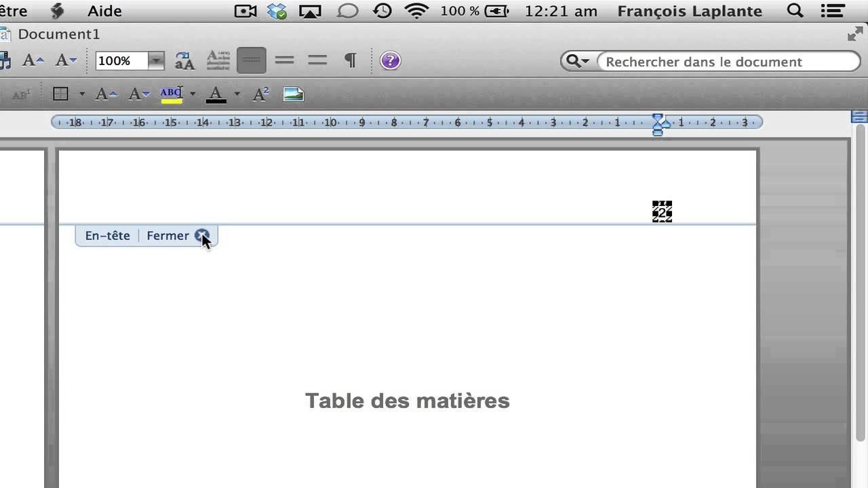The height and width of the screenshot is (488, 868).
Task: Click the text styles icon beside Change Case
Action: coord(218,61)
